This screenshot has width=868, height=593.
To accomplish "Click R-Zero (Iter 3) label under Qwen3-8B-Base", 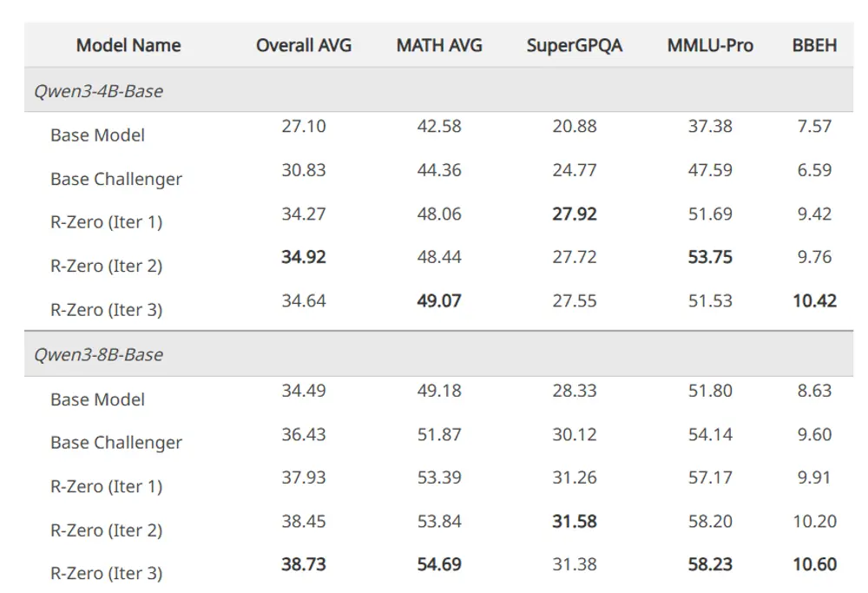I will pos(107,573).
